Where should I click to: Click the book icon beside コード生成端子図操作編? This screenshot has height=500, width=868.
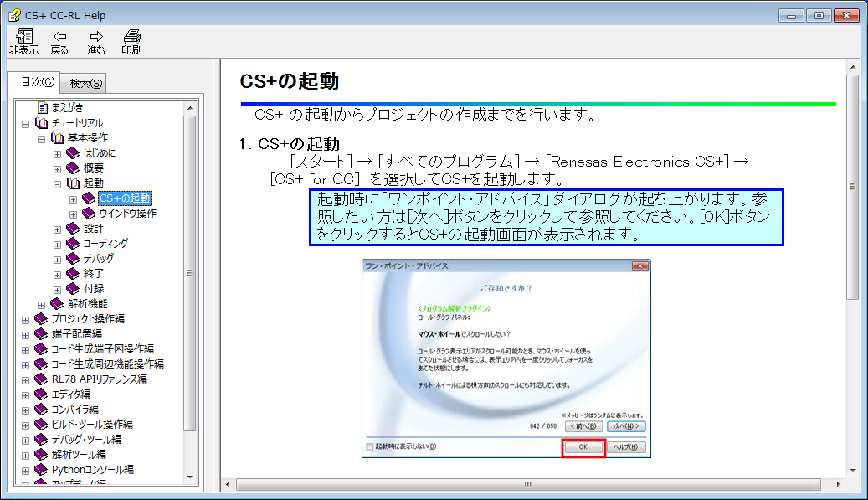pyautogui.click(x=41, y=349)
